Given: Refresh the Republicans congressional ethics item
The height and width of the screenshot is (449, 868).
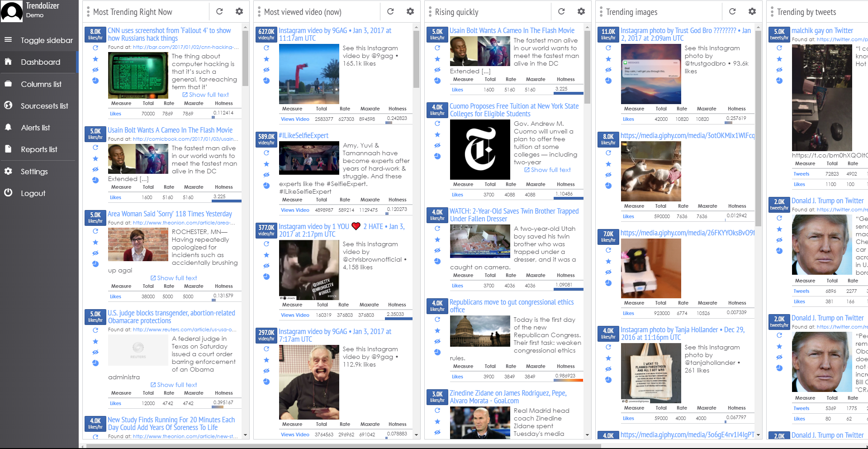Looking at the screenshot, I should [437, 319].
